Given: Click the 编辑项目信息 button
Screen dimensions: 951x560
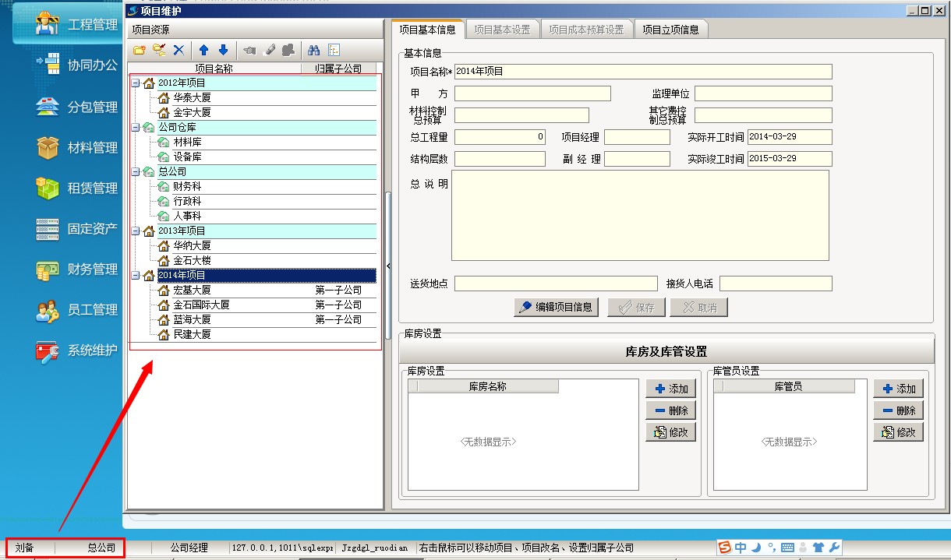Looking at the screenshot, I should tap(556, 307).
